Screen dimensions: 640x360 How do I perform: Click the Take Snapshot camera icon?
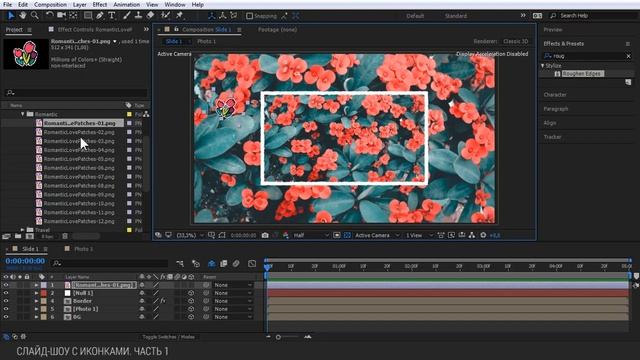click(265, 235)
